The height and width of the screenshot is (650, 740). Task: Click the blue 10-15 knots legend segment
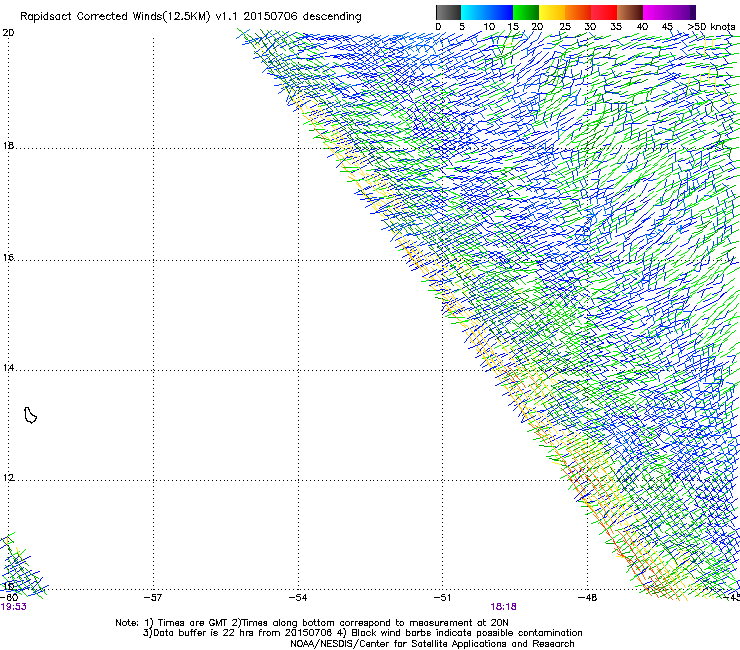(499, 12)
